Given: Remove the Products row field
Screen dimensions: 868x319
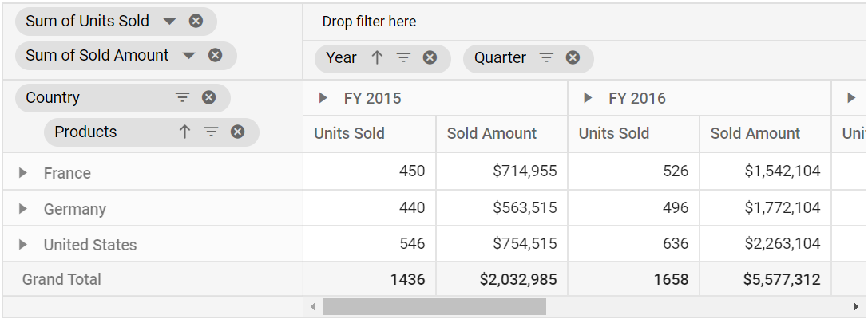Looking at the screenshot, I should point(237,132).
